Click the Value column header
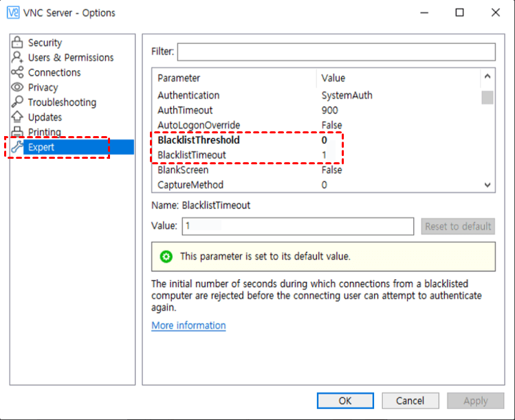Viewport: 515px width, 420px height. [x=399, y=78]
